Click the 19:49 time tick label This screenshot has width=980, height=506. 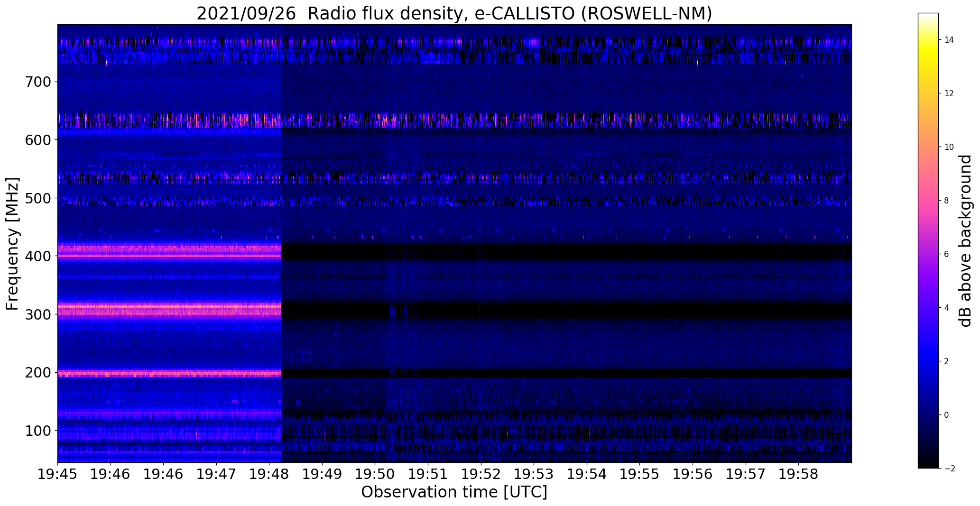322,474
